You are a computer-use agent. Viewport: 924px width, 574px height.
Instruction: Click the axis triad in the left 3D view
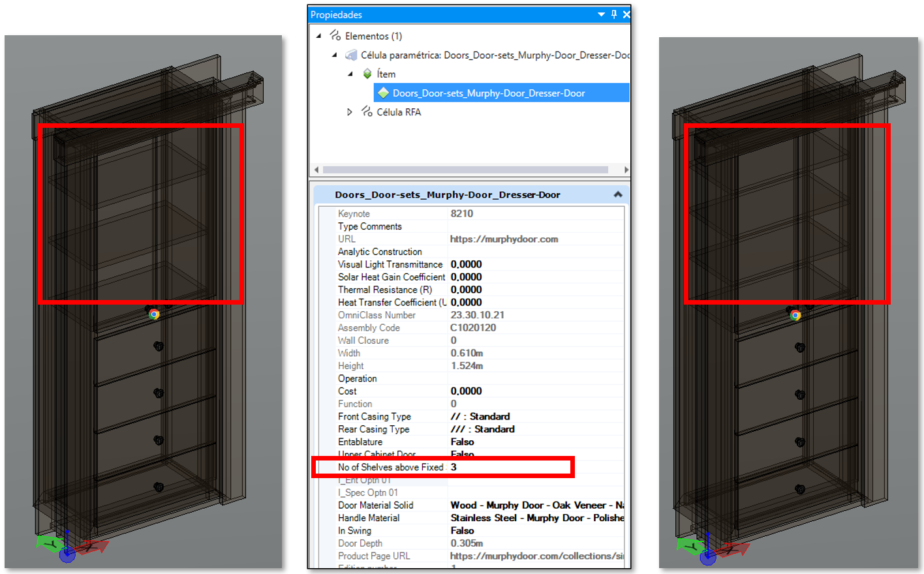coord(70,545)
